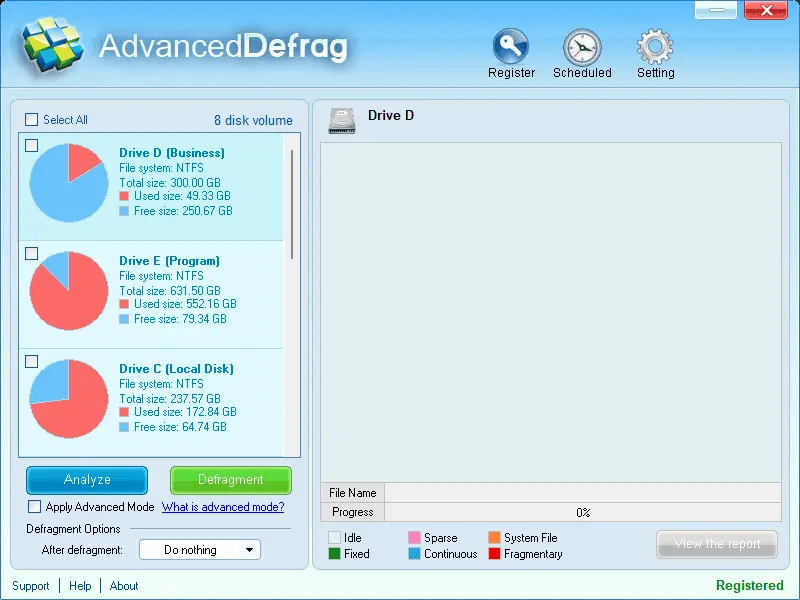The width and height of the screenshot is (800, 600).
Task: Open the After defragment dropdown
Action: pos(199,549)
